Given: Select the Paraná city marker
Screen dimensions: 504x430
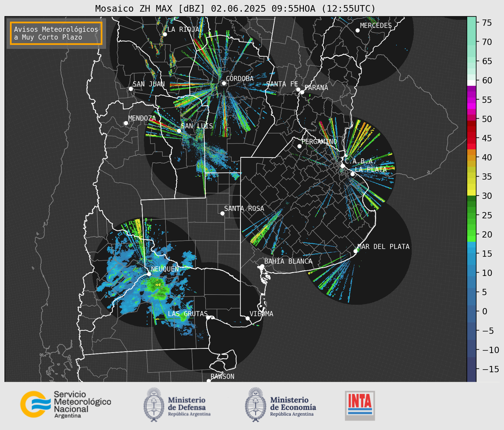Looking at the screenshot, I should coord(302,92).
